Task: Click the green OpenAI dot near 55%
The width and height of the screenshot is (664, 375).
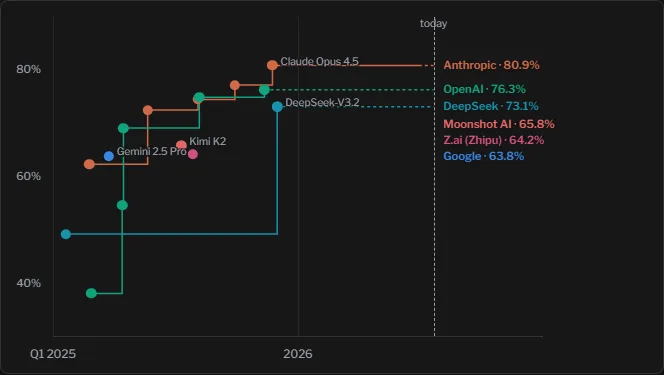Action: [122, 205]
